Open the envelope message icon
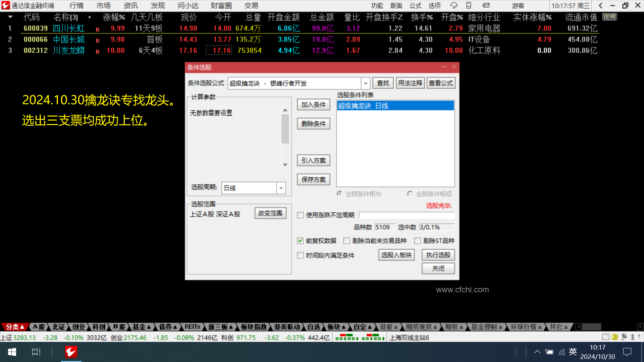Screen dimensions: 644x362 486,5
